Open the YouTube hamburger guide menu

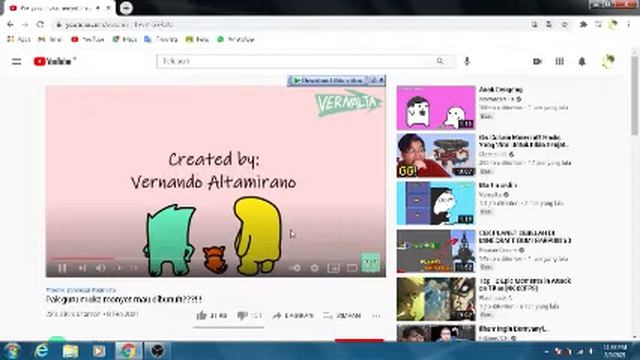tap(16, 62)
